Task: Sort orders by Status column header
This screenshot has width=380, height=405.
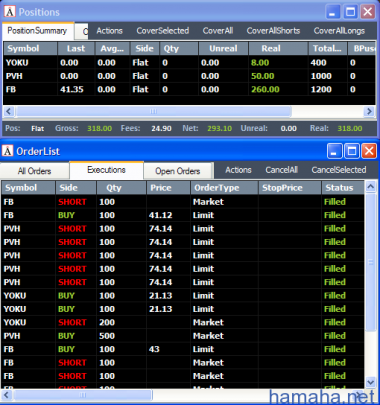Action: (x=342, y=188)
